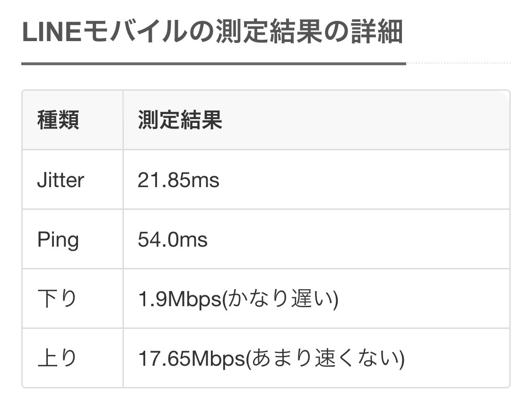532x413 pixels.
Task: Click the かなり遅い remark text
Action: (x=280, y=299)
